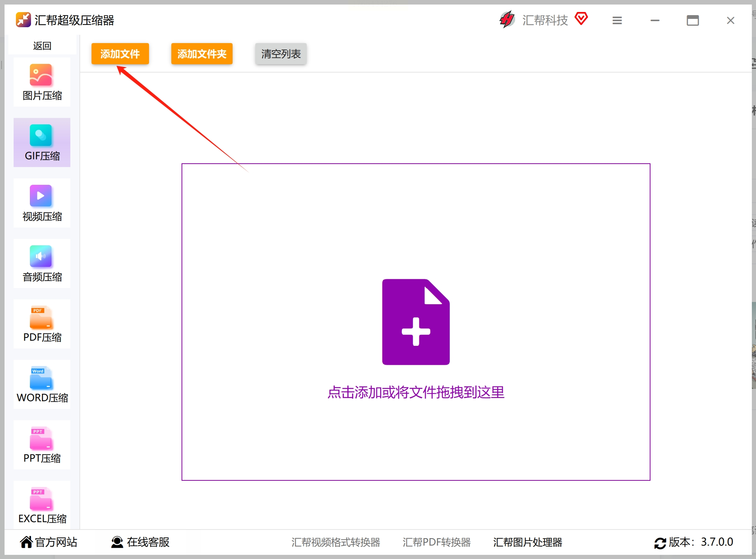Open the WORD压缩 compression tool
Image resolution: width=756 pixels, height=559 pixels.
click(x=42, y=384)
